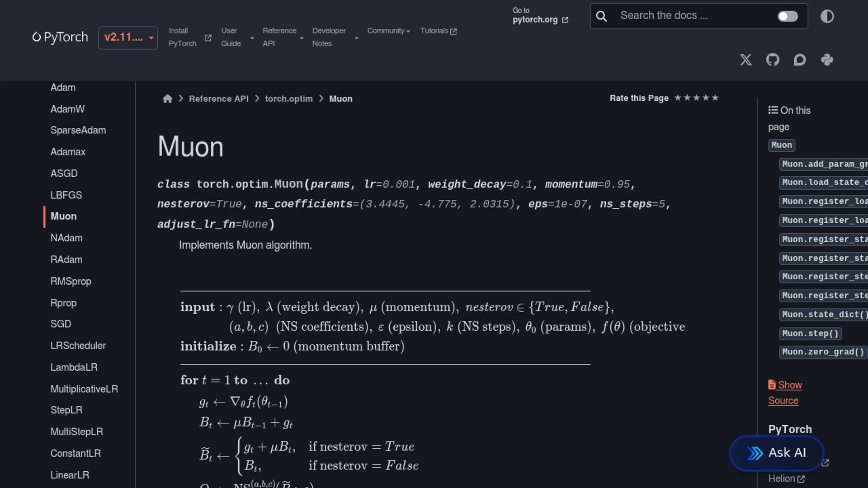Rate the page with five stars
Image resolution: width=868 pixels, height=488 pixels.
[715, 98]
